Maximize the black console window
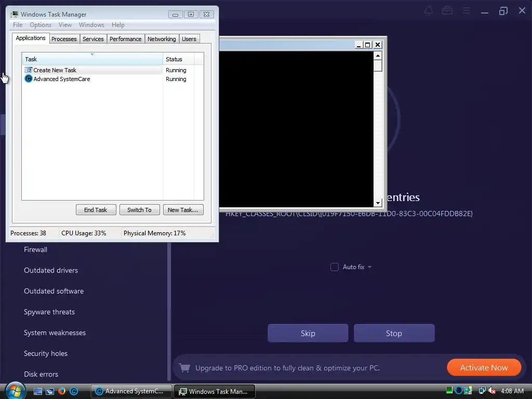 (368, 45)
